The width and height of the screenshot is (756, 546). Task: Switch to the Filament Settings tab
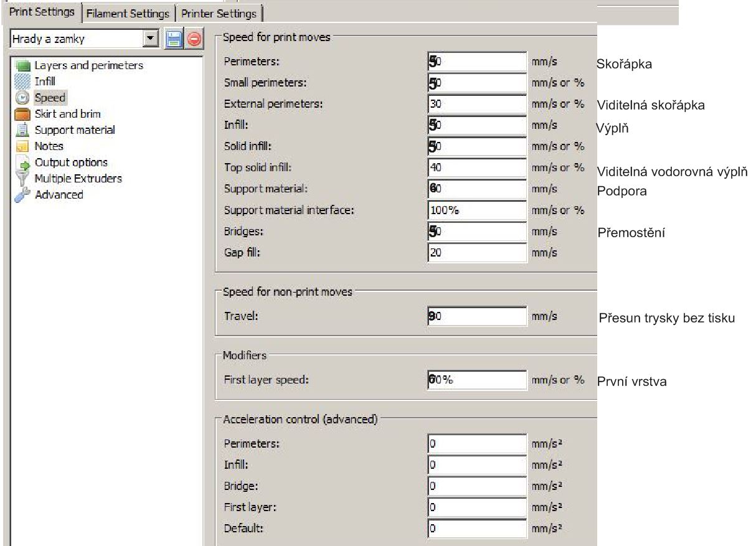[128, 13]
